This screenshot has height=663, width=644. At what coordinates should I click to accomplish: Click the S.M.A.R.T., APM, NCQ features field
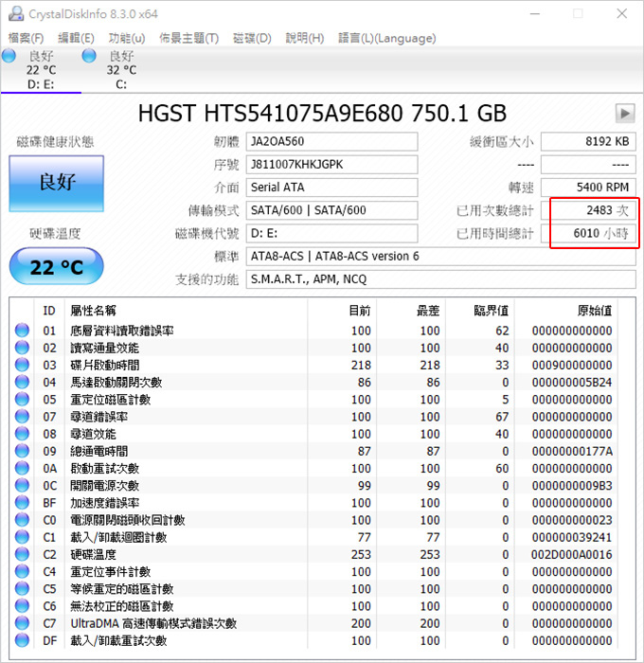pos(441,279)
